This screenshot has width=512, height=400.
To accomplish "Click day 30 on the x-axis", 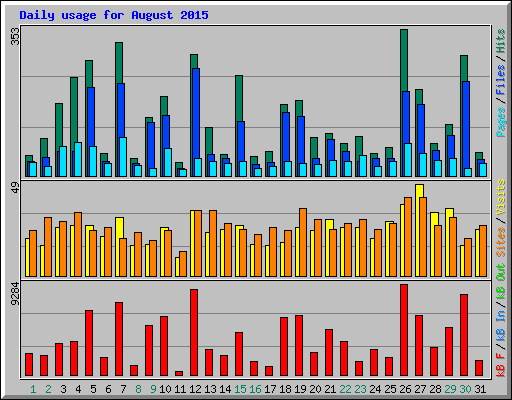I will (x=465, y=389).
